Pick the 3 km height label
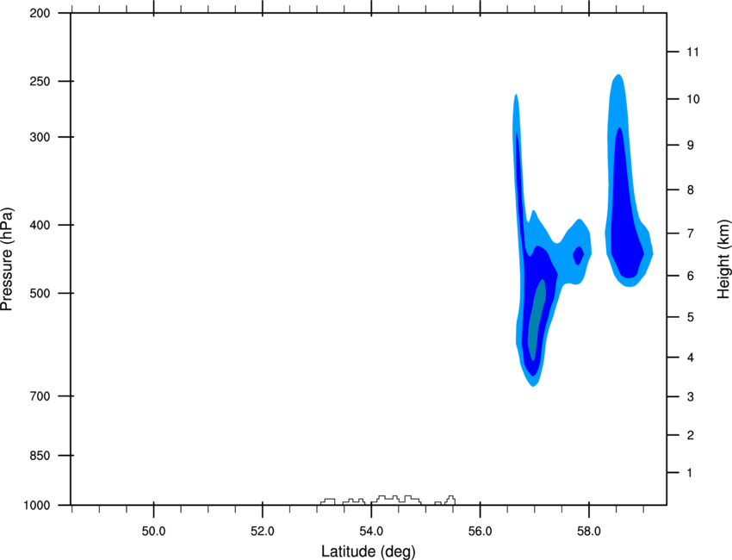The width and height of the screenshot is (732, 560). point(691,397)
